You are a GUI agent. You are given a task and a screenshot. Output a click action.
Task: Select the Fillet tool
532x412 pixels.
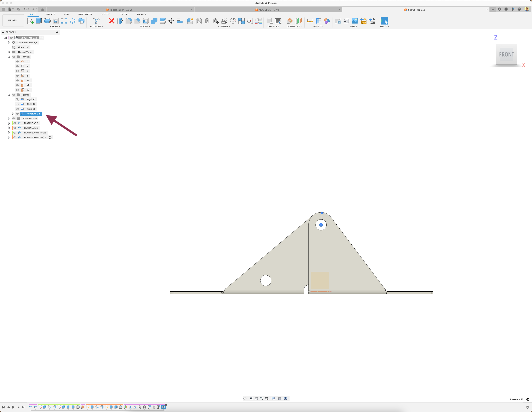pyautogui.click(x=129, y=21)
